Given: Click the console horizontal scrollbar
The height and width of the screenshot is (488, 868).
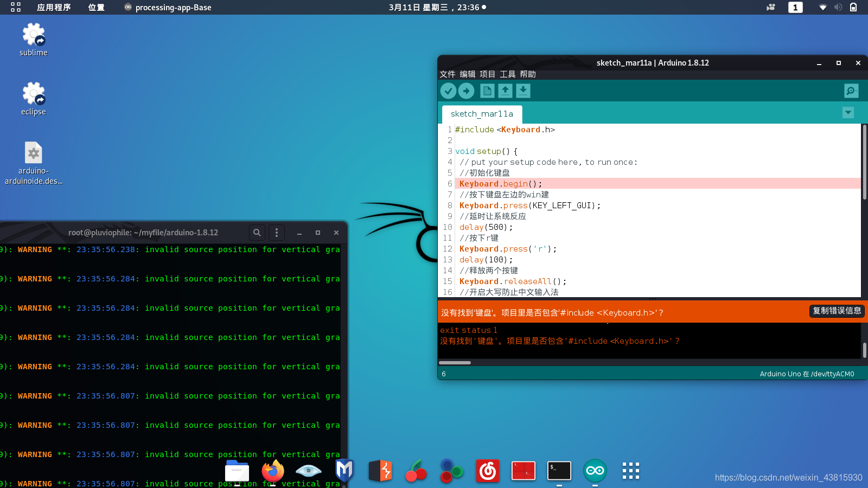Looking at the screenshot, I should [x=455, y=363].
